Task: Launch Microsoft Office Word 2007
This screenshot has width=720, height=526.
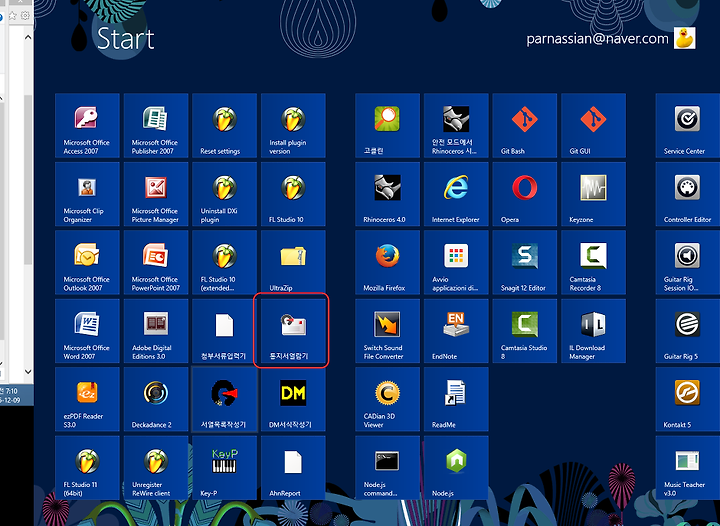Action: [87, 330]
